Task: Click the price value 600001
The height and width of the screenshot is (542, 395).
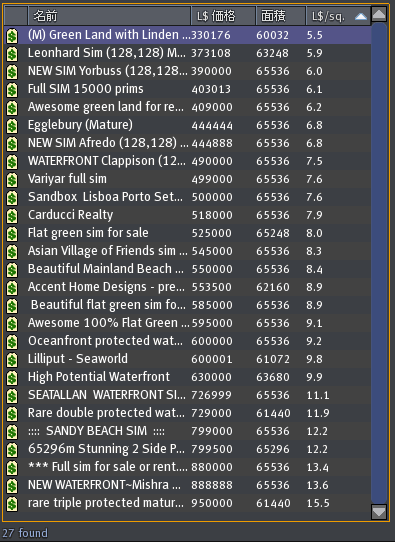Action: pyautogui.click(x=211, y=359)
